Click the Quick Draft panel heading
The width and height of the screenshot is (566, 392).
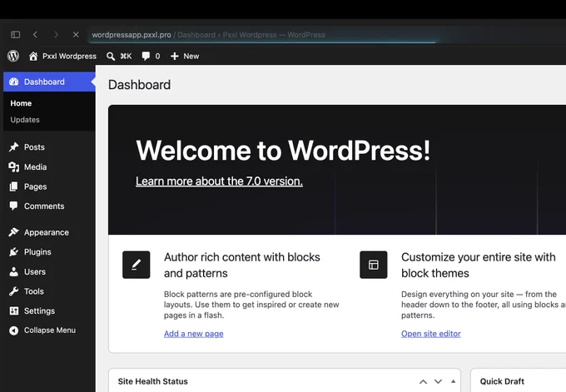tap(502, 381)
